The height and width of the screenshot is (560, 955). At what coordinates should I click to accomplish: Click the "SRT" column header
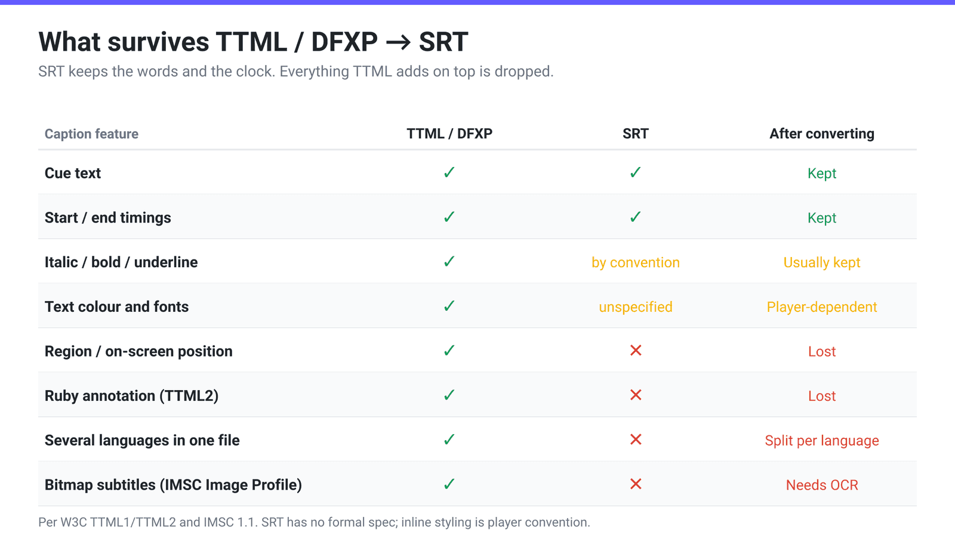click(636, 134)
